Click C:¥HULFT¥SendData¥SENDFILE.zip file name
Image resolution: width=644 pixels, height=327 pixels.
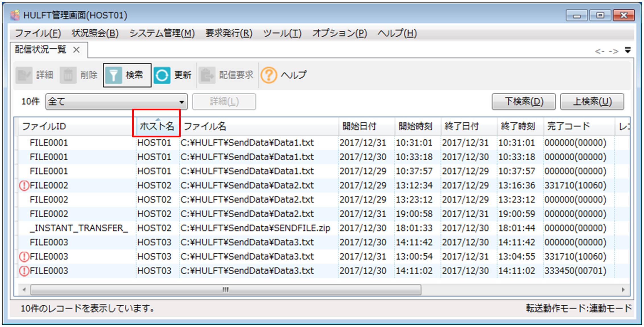point(255,228)
